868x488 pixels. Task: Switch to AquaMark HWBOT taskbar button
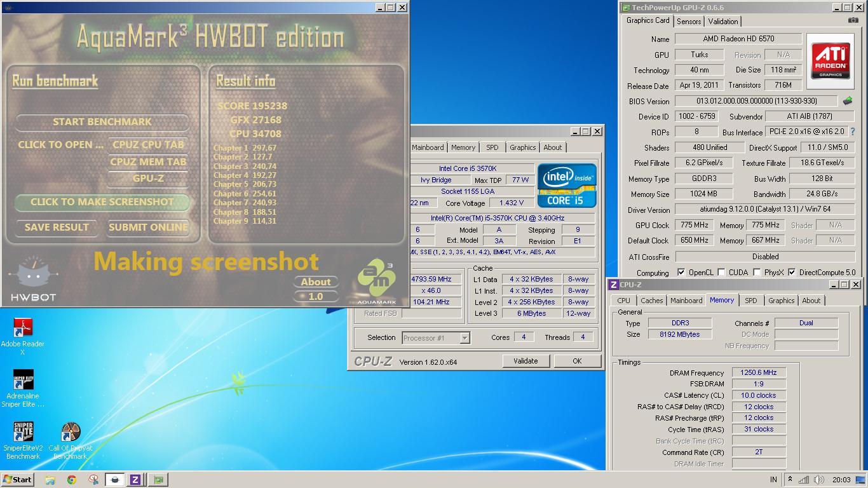tap(114, 480)
